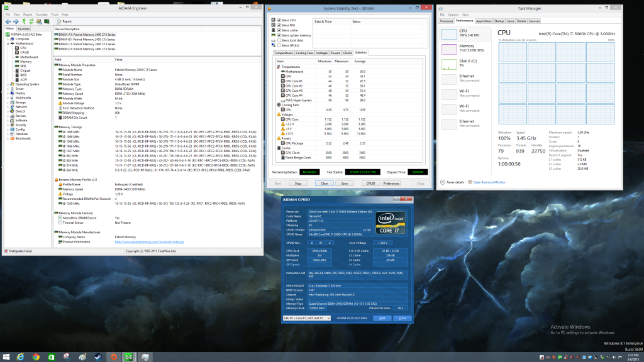Open green Store app on the taskbar

click(x=52, y=357)
